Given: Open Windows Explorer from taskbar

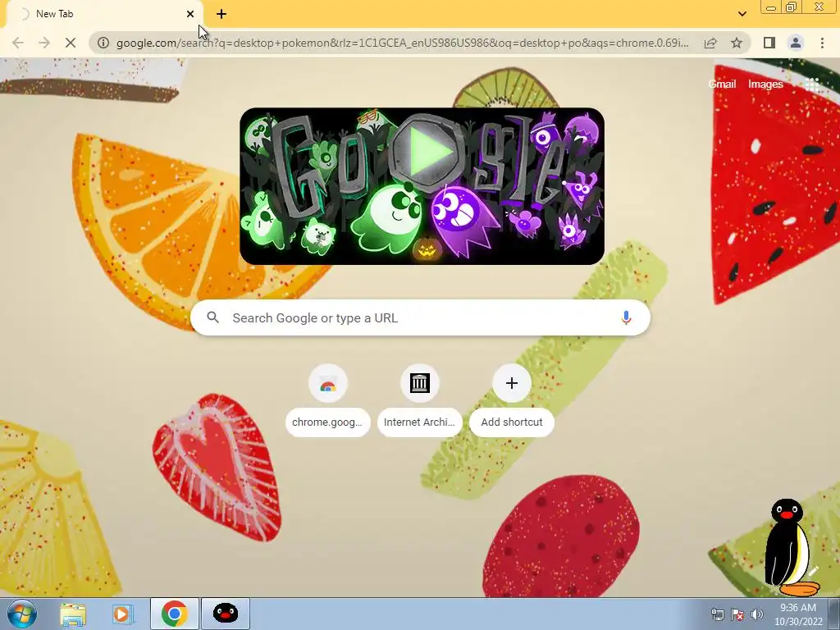Looking at the screenshot, I should pyautogui.click(x=73, y=614).
